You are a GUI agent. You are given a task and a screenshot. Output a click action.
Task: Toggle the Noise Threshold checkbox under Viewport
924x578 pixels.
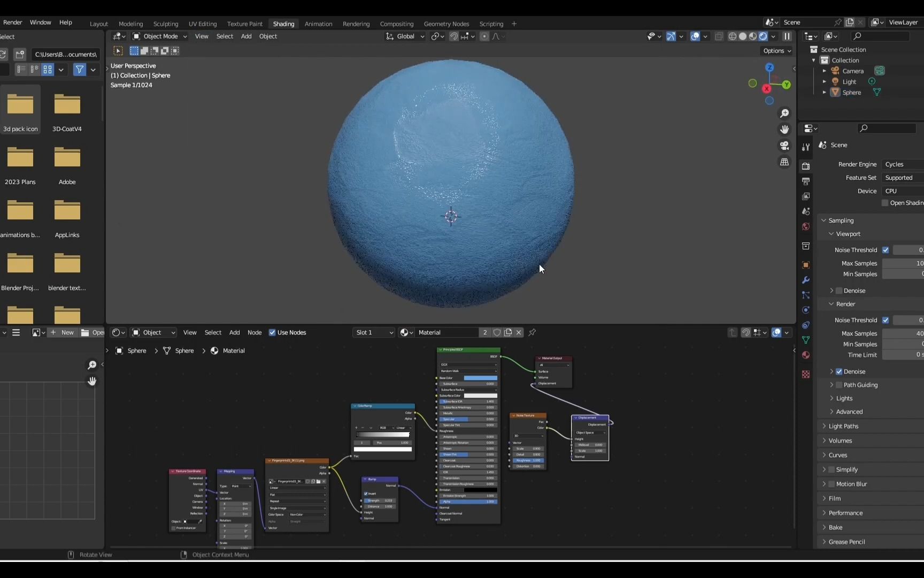tap(886, 250)
